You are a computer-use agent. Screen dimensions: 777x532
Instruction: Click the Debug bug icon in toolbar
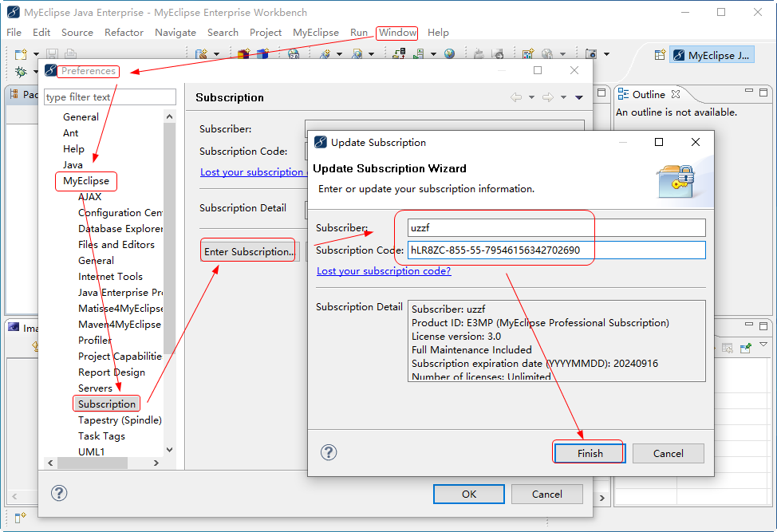21,72
